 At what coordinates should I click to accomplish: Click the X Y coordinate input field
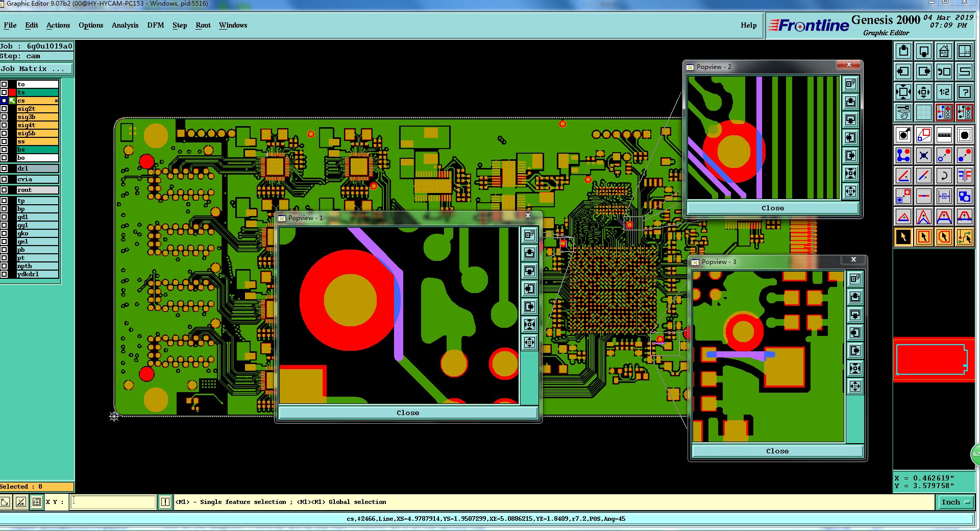(x=113, y=502)
